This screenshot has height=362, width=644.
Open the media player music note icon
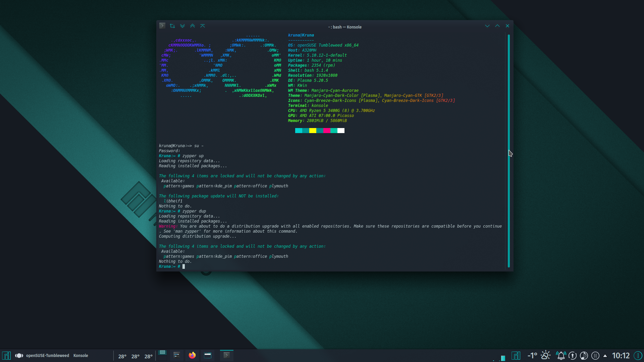pyautogui.click(x=584, y=356)
